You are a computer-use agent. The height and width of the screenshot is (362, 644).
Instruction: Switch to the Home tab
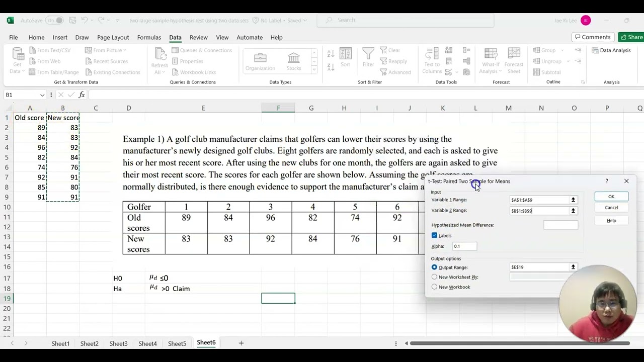click(36, 37)
